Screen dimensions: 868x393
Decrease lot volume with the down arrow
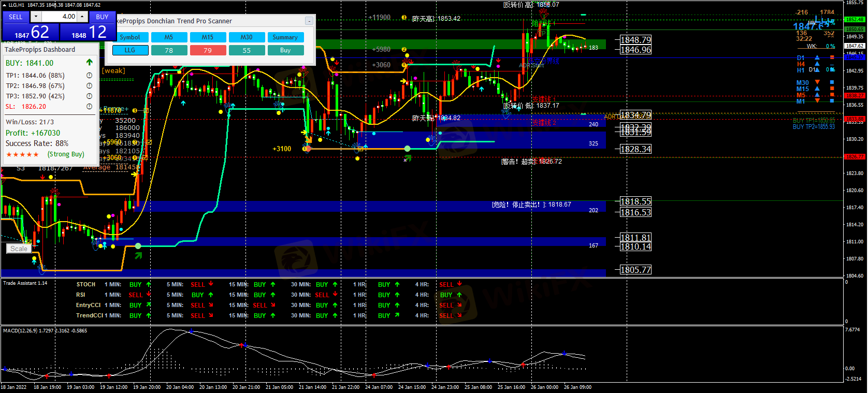pyautogui.click(x=36, y=17)
